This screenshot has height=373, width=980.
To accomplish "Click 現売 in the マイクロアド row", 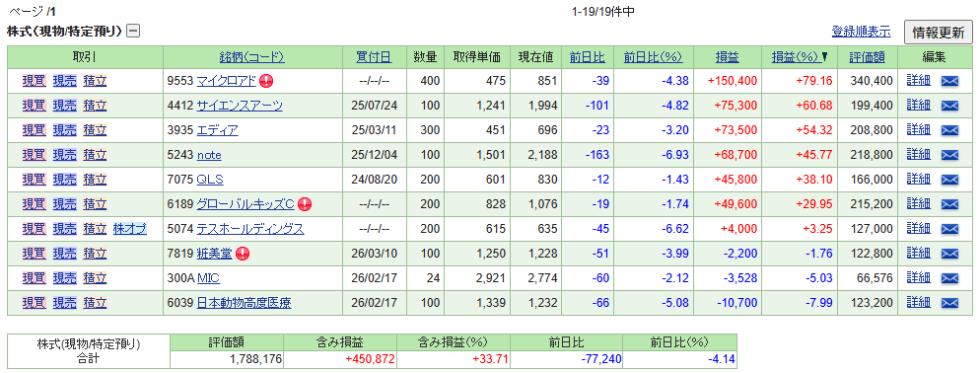I will click(64, 81).
